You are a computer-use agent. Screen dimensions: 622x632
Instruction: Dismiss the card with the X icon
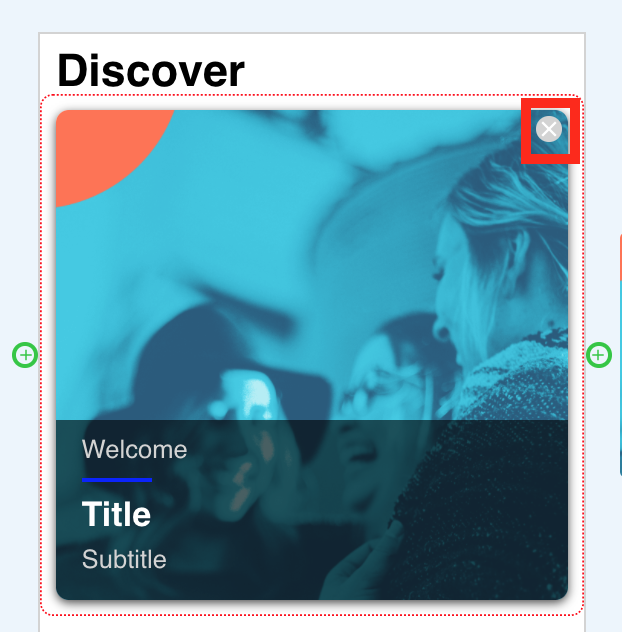[549, 129]
